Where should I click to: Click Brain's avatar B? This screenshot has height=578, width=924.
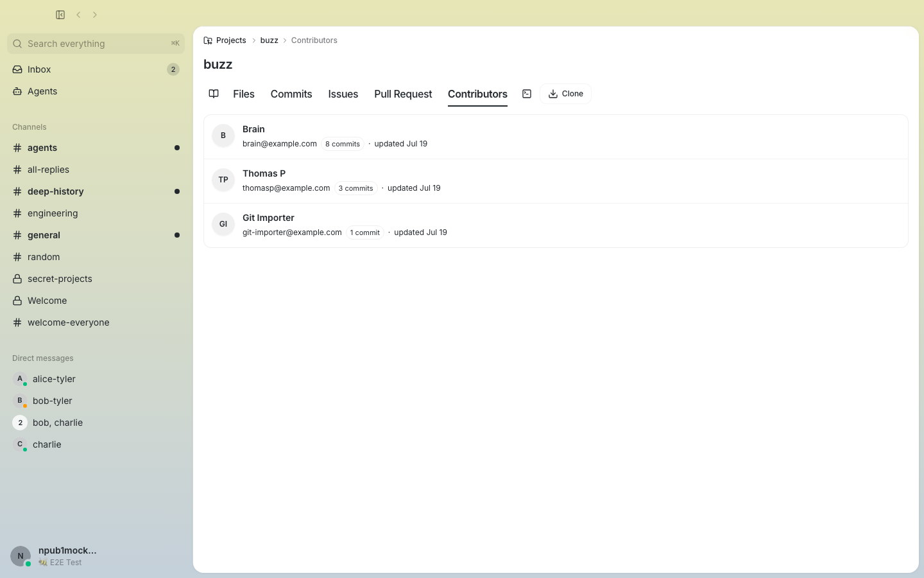(x=223, y=136)
